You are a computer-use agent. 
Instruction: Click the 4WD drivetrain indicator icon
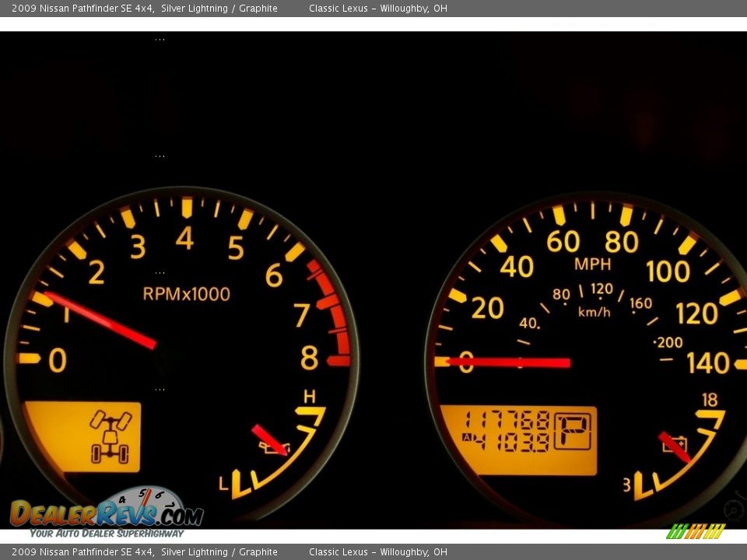110,437
